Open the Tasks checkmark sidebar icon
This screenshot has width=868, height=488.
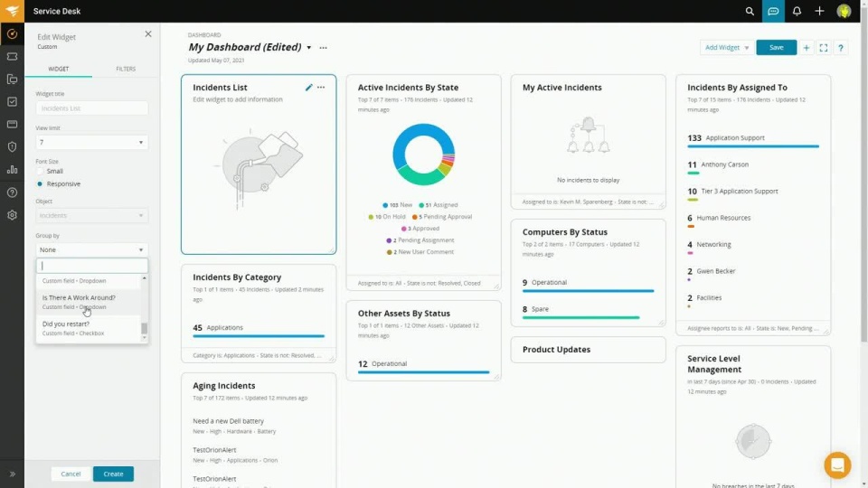12,102
